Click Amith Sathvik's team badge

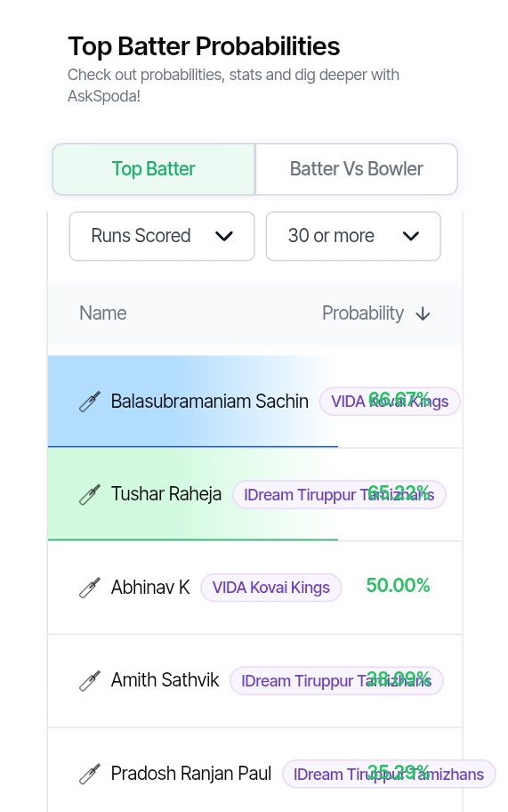(337, 680)
